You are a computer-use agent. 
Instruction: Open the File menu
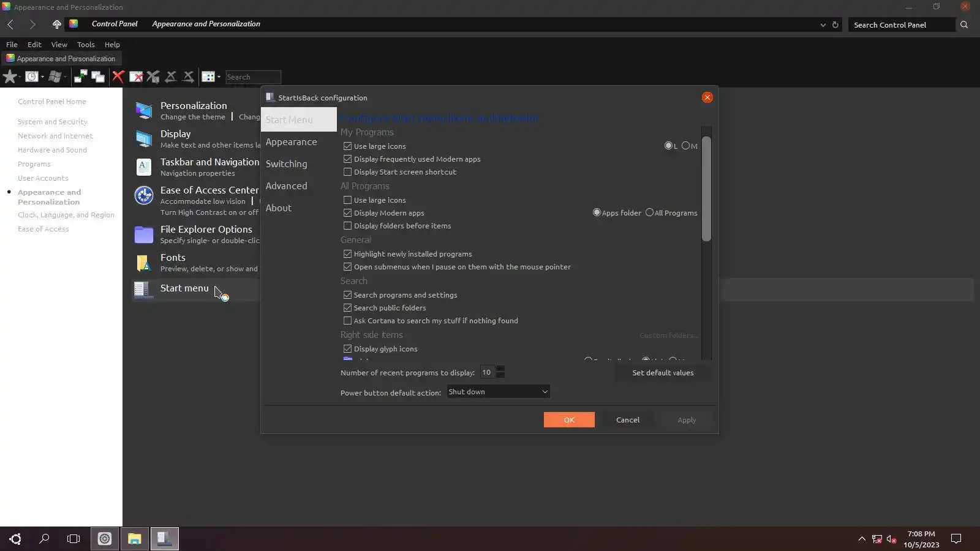pyautogui.click(x=12, y=45)
